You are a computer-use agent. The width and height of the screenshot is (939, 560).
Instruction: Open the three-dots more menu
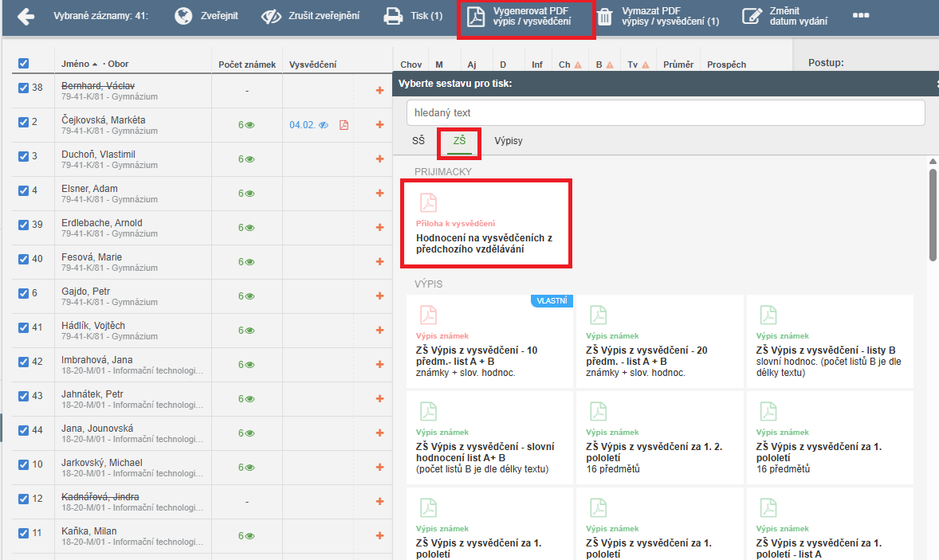861,15
